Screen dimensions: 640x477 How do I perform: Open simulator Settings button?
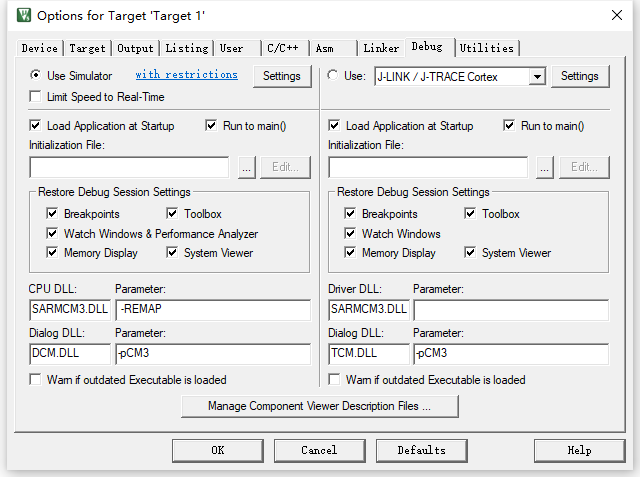coord(282,76)
